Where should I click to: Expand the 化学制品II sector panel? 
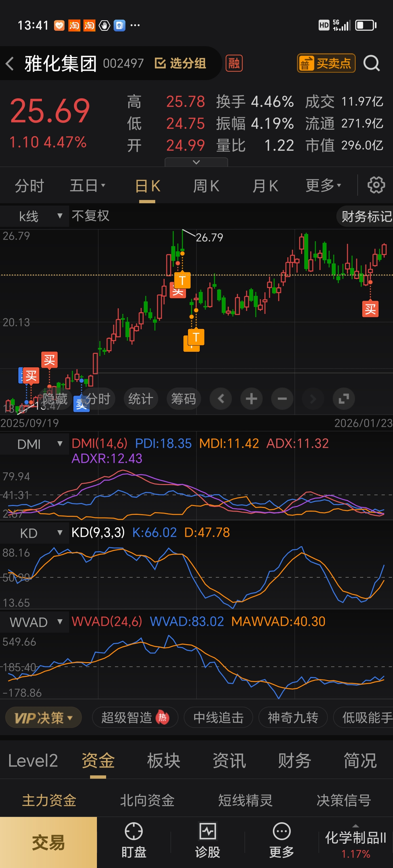(356, 842)
